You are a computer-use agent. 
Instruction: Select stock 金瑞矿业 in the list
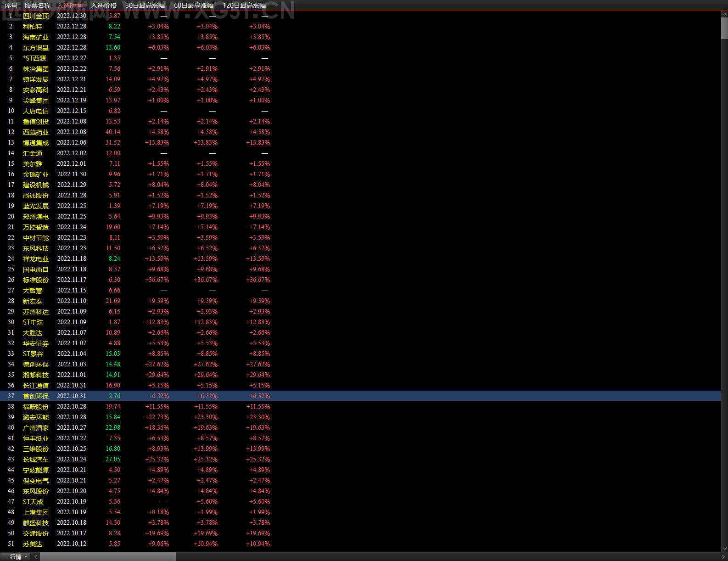coord(36,174)
